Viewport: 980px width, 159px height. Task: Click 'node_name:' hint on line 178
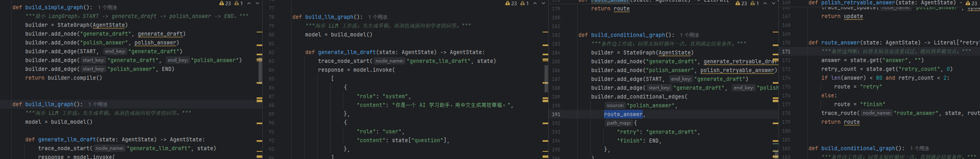(x=876, y=113)
